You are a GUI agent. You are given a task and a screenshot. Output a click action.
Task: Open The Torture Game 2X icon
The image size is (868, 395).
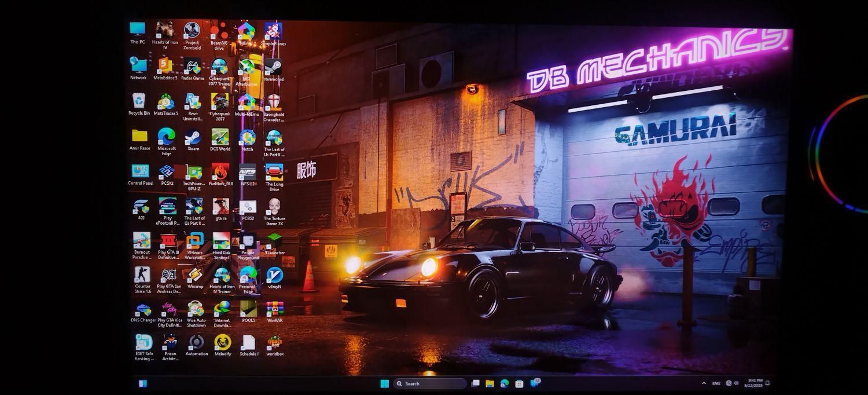point(274,213)
